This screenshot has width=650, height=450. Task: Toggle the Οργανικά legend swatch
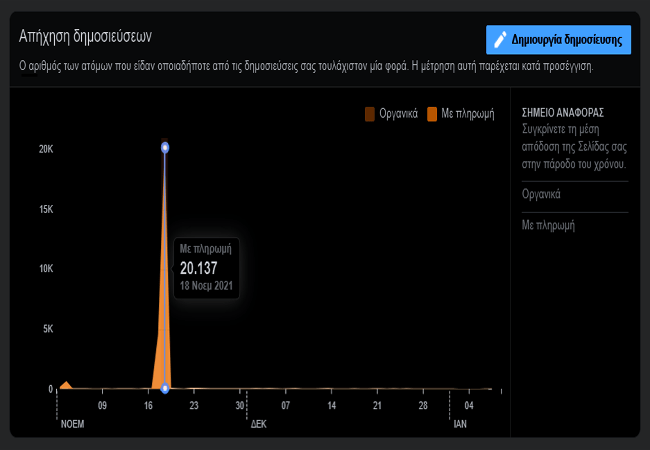click(x=370, y=114)
